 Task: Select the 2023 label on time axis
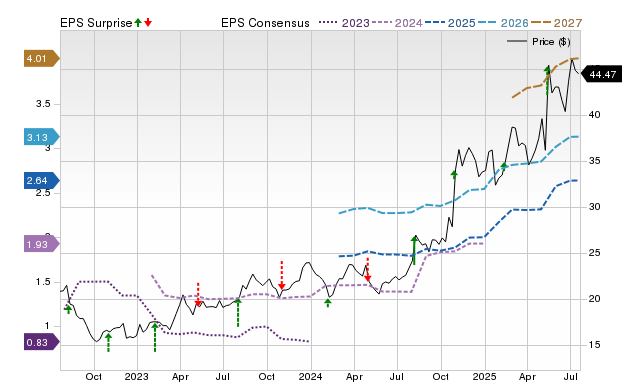tap(136, 376)
